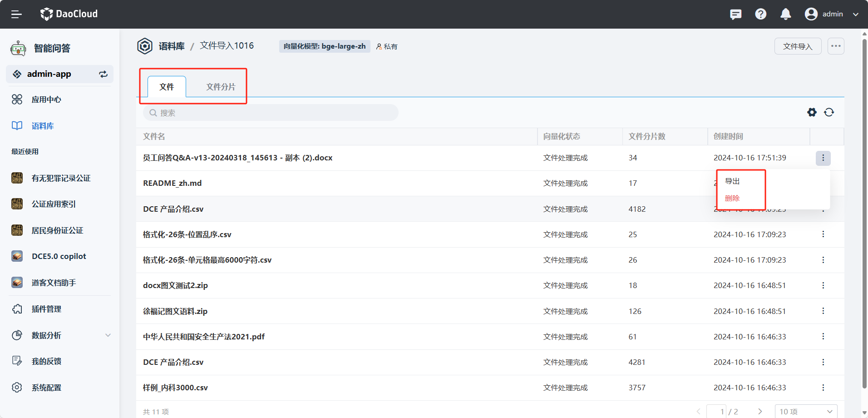Collapse the sidebar with the hamburger icon
This screenshot has height=418, width=868.
pos(16,14)
